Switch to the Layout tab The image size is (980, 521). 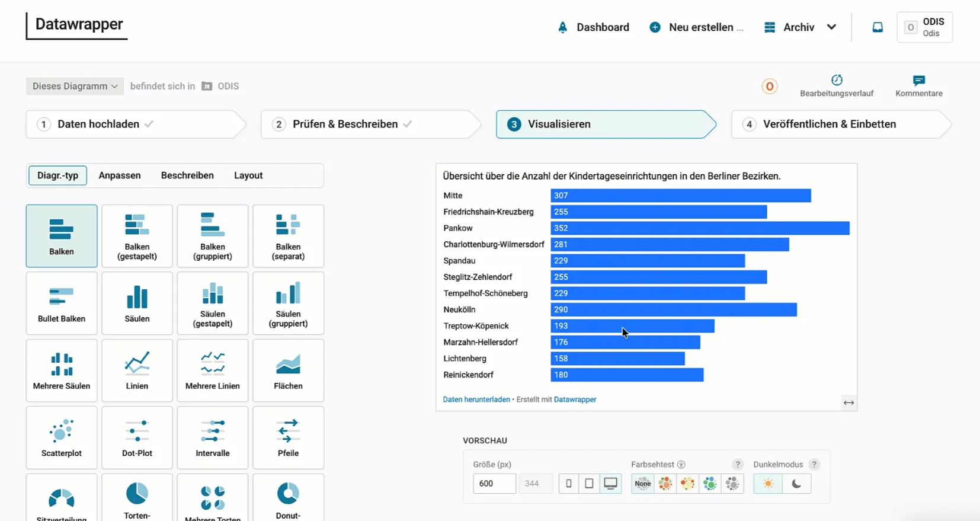[x=248, y=175]
